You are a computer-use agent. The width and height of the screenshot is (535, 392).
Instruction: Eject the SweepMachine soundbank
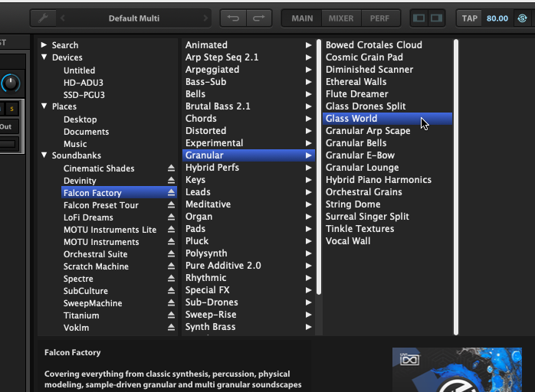[171, 303]
